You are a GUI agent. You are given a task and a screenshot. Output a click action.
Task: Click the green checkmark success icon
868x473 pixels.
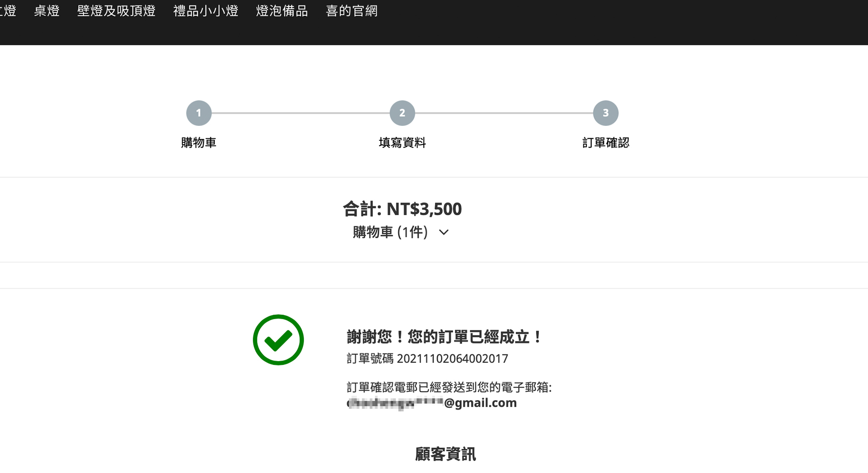(x=278, y=340)
